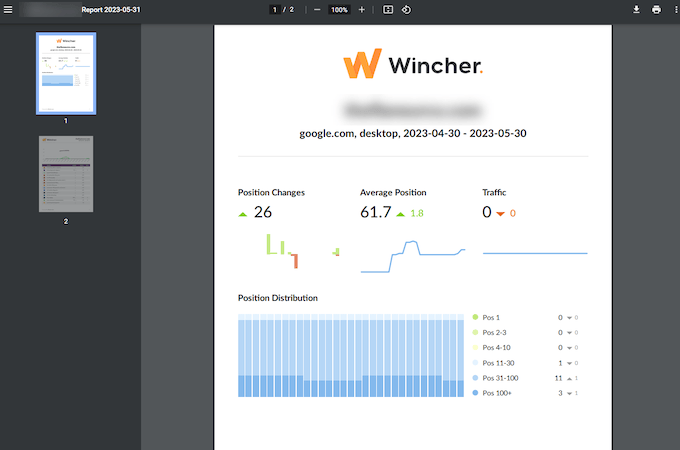Open the sidebar hamburger menu

coord(8,10)
